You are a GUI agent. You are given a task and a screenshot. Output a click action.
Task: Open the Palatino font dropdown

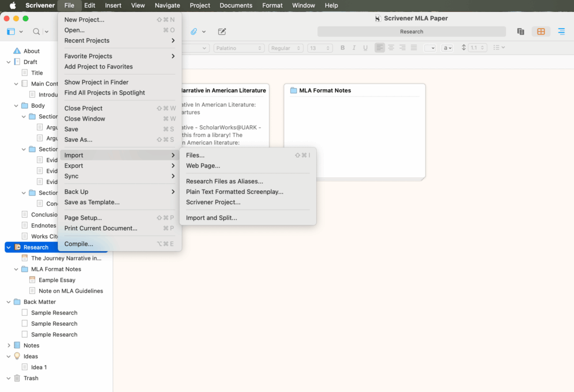point(238,48)
